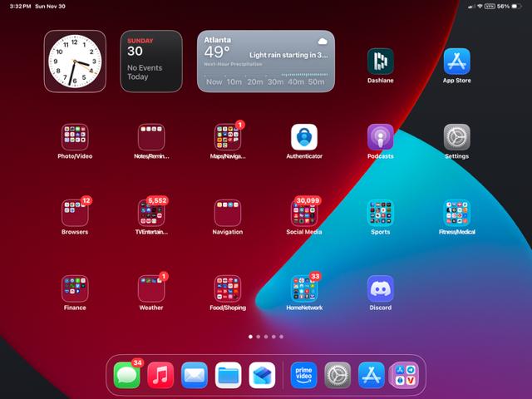
Task: Open the Sports folder
Action: (381, 213)
